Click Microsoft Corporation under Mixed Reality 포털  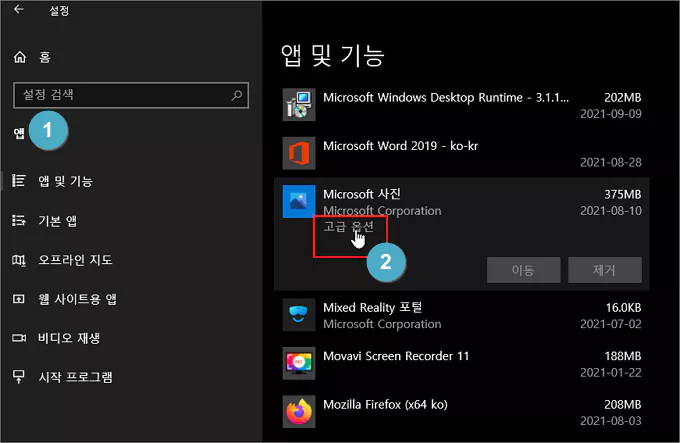click(382, 324)
